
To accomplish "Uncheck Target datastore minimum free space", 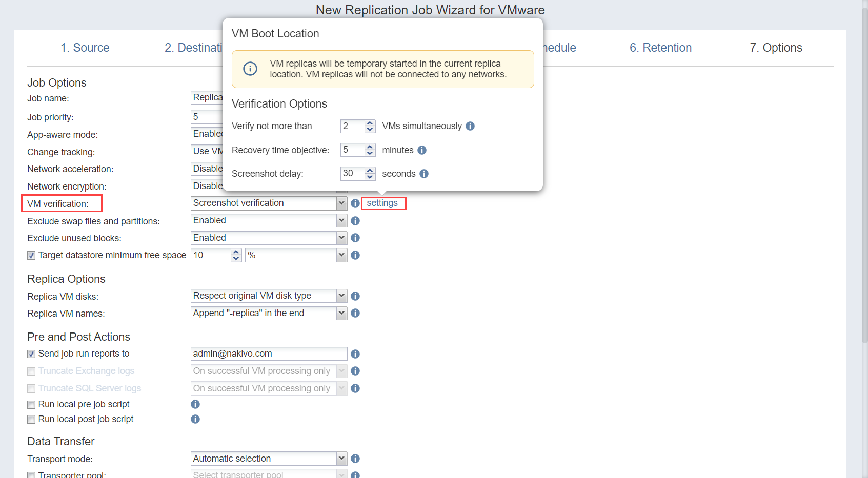I will pyautogui.click(x=31, y=255).
